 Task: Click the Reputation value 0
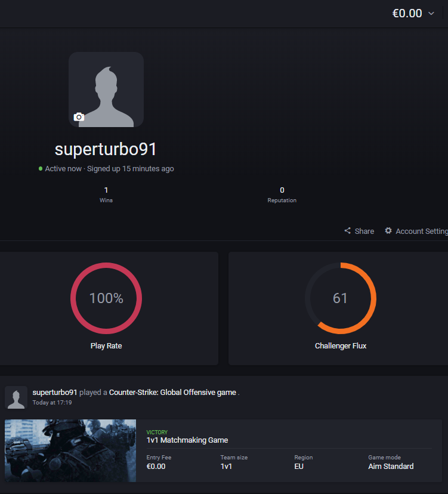pos(282,190)
